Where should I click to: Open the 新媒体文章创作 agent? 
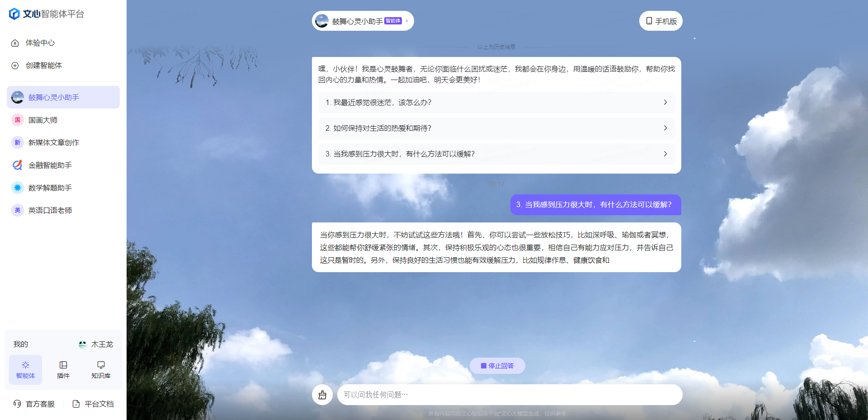[x=63, y=142]
